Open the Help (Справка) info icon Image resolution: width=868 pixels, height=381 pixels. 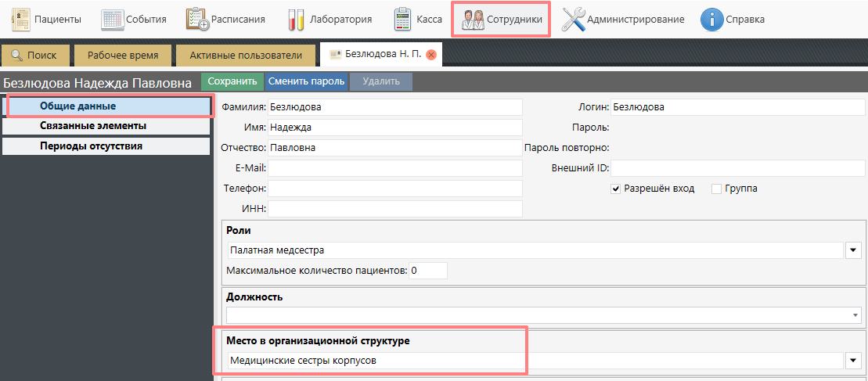pyautogui.click(x=711, y=20)
